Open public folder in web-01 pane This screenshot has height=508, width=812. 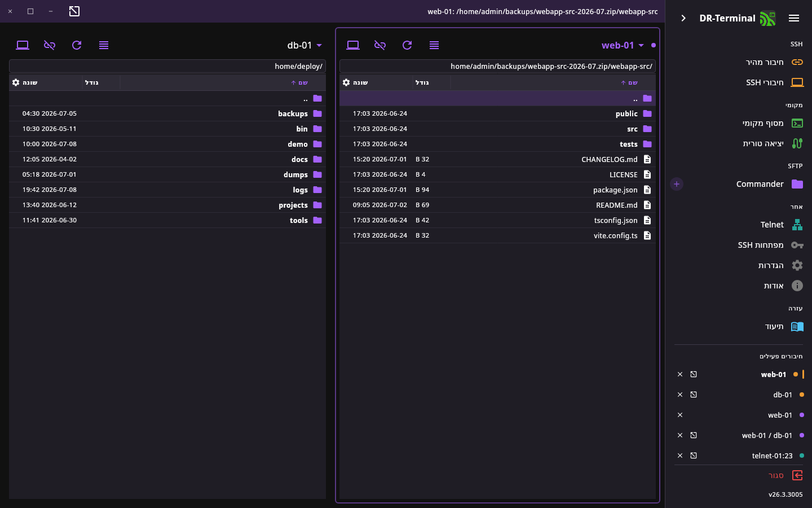click(x=497, y=113)
